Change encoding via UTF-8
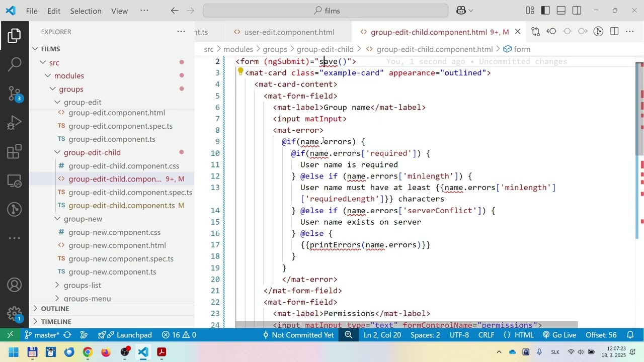Image resolution: width=644 pixels, height=362 pixels. 459,335
